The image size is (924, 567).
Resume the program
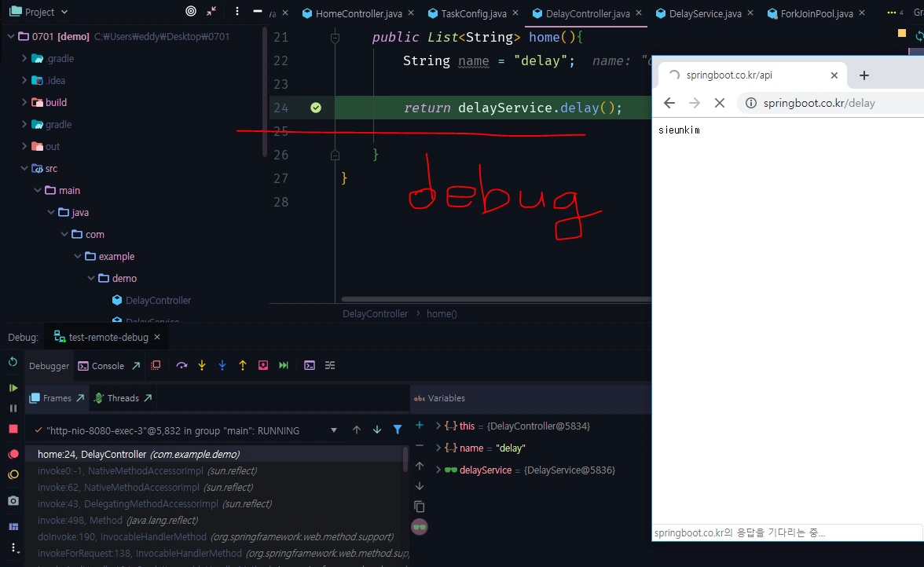pyautogui.click(x=13, y=388)
